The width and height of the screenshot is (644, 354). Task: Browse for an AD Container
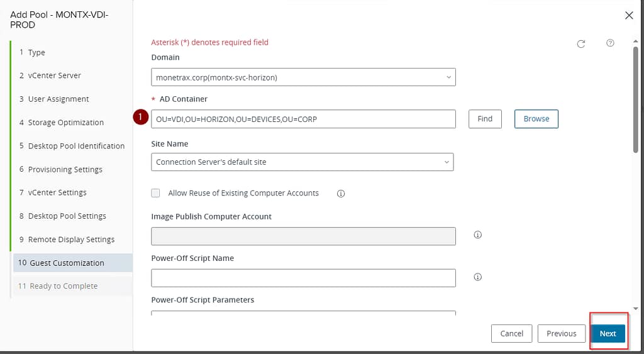(536, 119)
